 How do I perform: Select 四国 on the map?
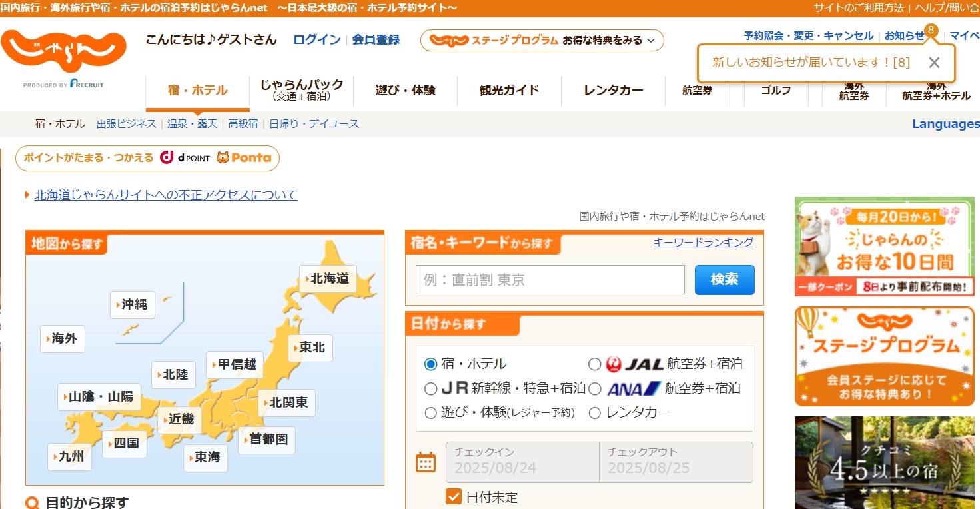pos(124,443)
